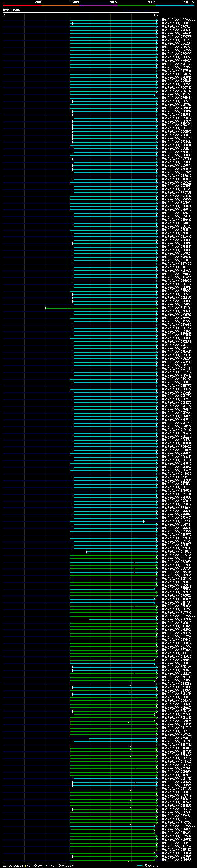Select label UniRef100_Q43565
Viewport: 197px width, 868px height.
pos(176,321)
